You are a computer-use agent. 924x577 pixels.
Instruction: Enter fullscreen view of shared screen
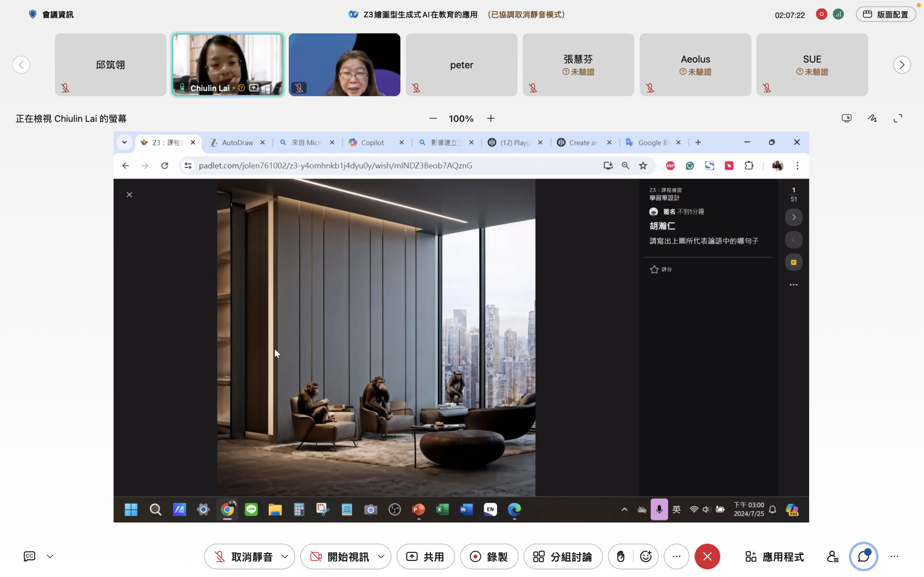pyautogui.click(x=898, y=118)
